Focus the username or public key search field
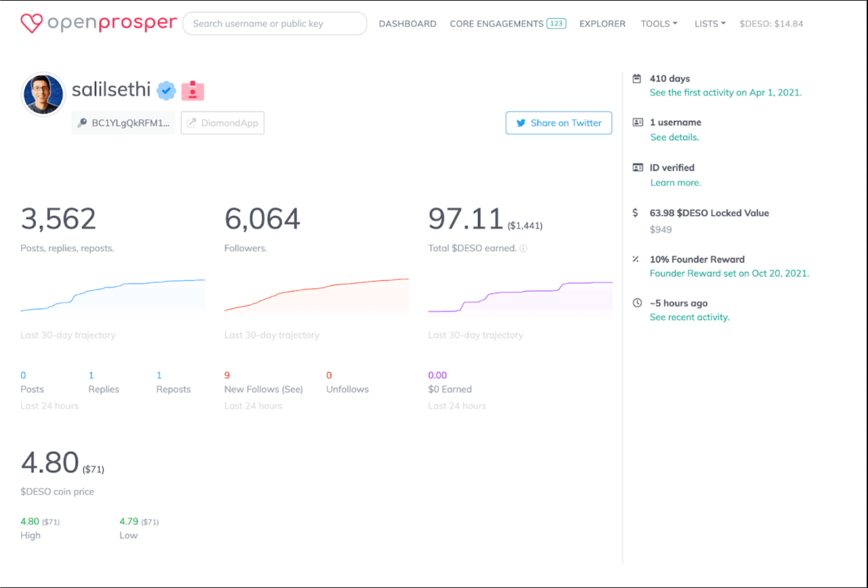 pos(275,24)
